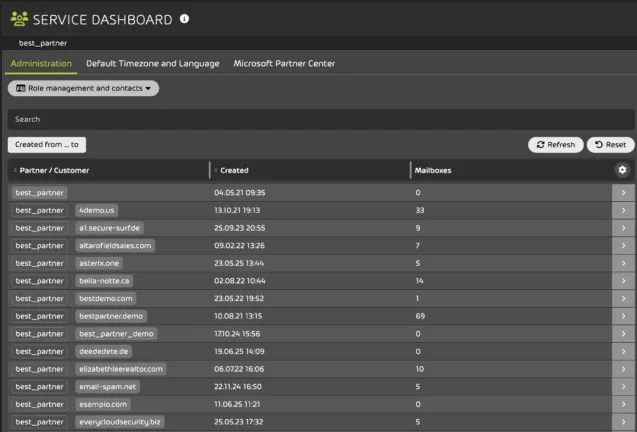The height and width of the screenshot is (432, 637).
Task: Select the a1.secure-surf.de customer tag
Action: point(109,228)
